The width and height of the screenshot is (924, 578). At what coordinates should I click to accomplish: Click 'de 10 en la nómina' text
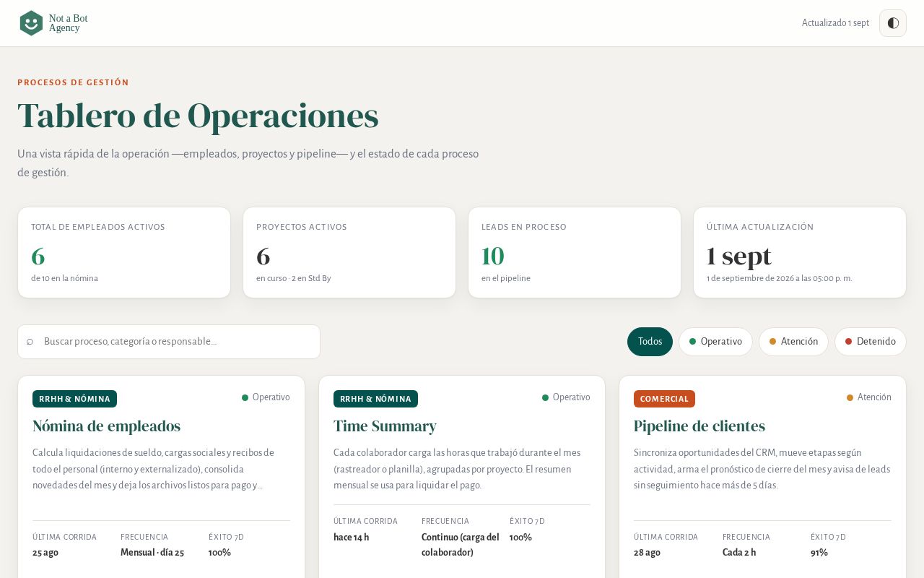[x=64, y=278]
